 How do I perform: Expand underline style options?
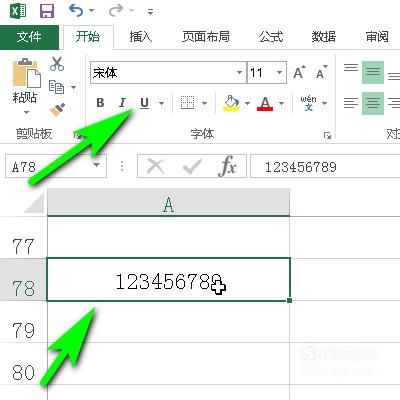coord(161,103)
